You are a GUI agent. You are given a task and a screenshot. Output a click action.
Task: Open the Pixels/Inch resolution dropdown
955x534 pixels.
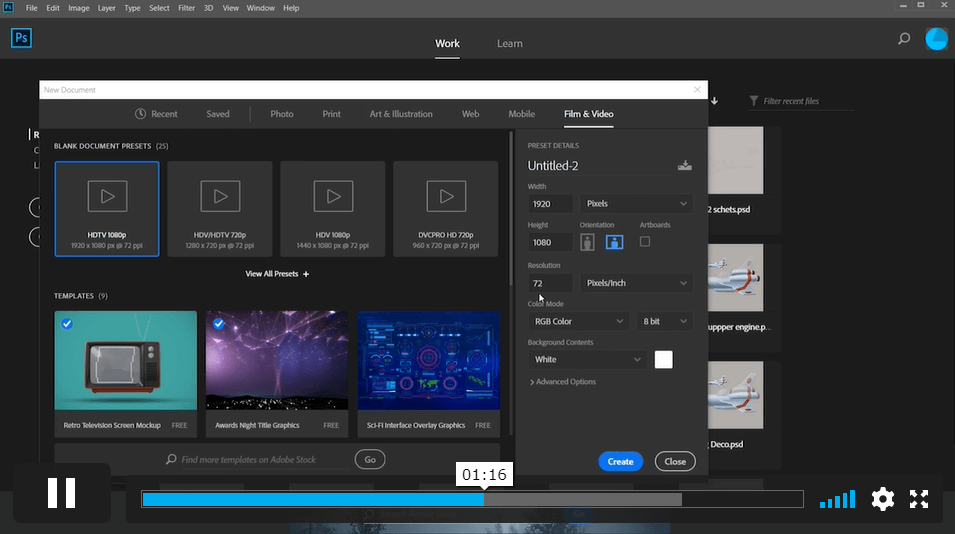pos(636,283)
